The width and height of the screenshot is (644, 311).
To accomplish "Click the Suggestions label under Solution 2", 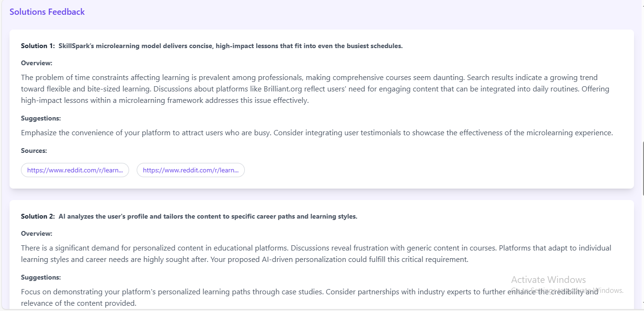I will point(41,278).
